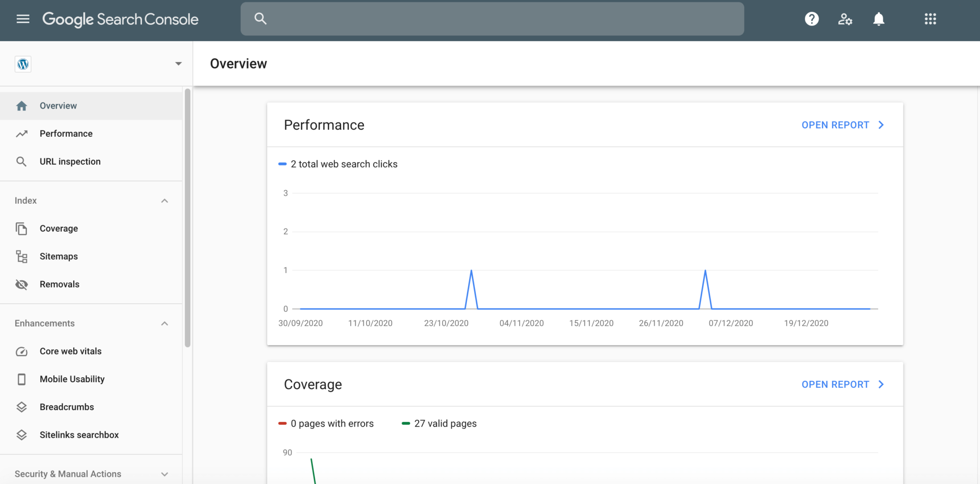Open user and permissions settings icon

[x=845, y=19]
